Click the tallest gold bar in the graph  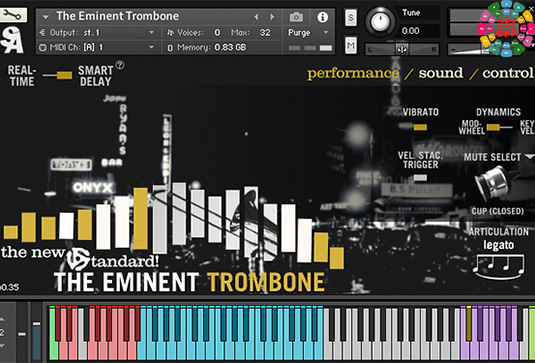coord(141,219)
